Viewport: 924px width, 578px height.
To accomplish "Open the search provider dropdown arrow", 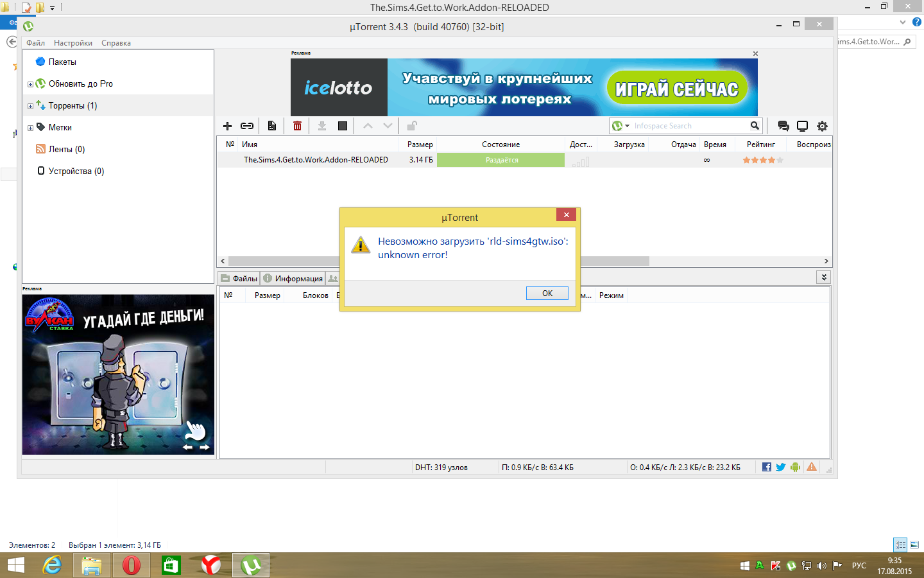I will pos(628,126).
